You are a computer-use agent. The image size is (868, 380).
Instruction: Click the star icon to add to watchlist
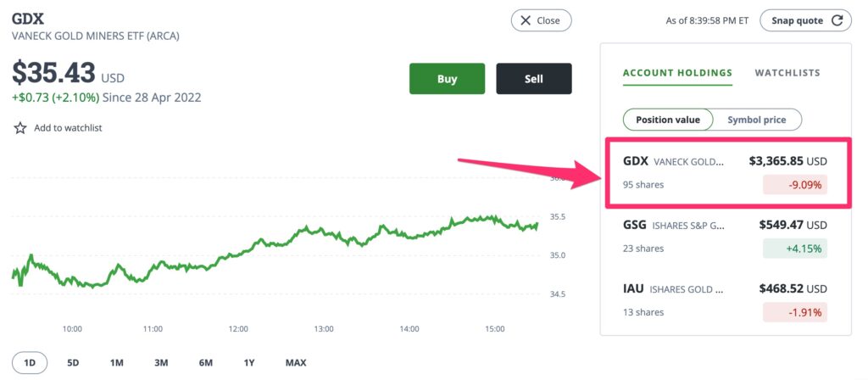pos(20,128)
